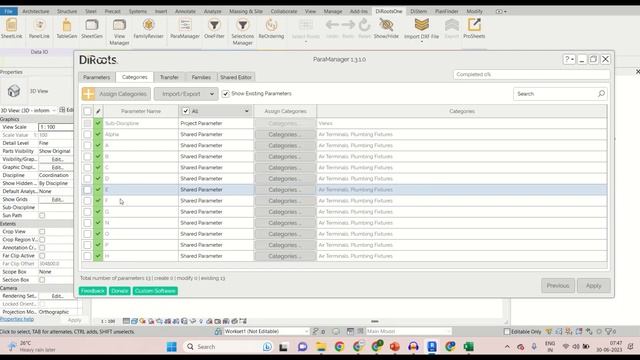Click the yellow plus Assign Categories icon
This screenshot has height=360, width=640.
click(x=89, y=94)
